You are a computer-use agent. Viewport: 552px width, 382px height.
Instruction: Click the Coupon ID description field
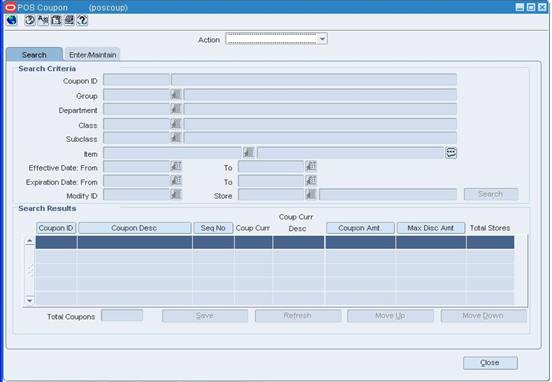pos(314,80)
